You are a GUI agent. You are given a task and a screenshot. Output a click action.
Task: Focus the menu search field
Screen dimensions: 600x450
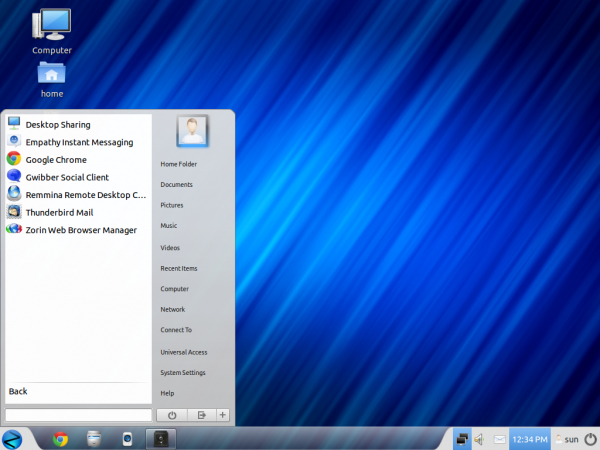coord(78,415)
